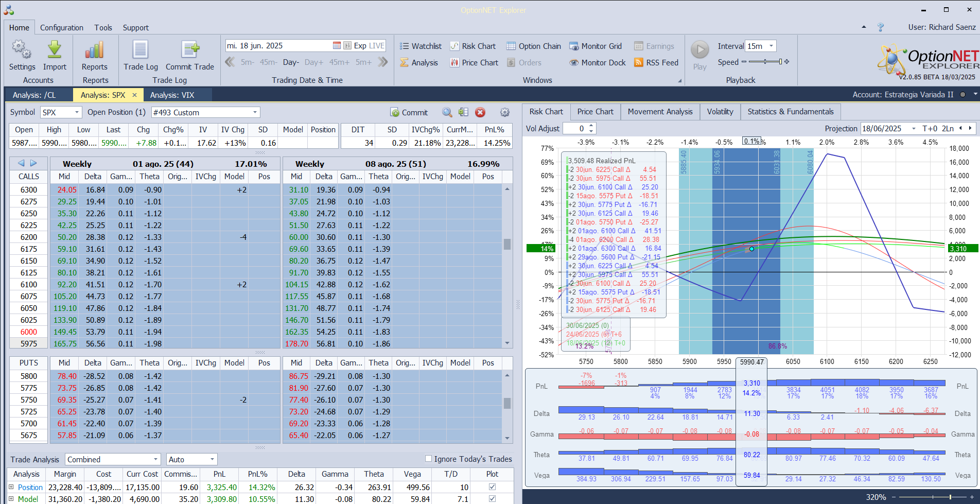Open the Interval 15m dropdown

771,46
